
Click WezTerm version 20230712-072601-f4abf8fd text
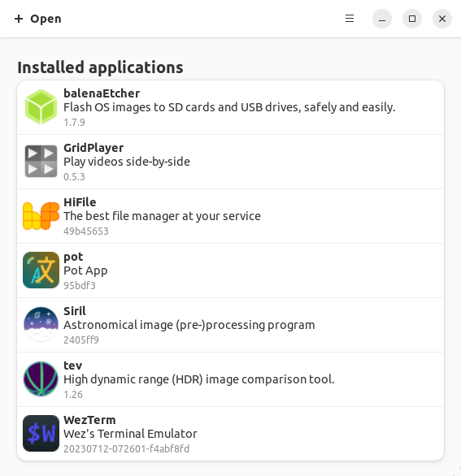tap(126, 448)
